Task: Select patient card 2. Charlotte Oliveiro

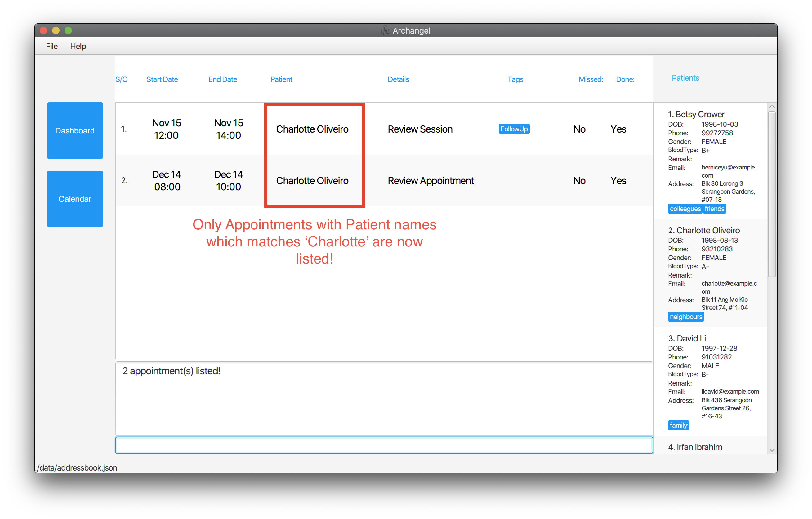Action: coord(710,273)
